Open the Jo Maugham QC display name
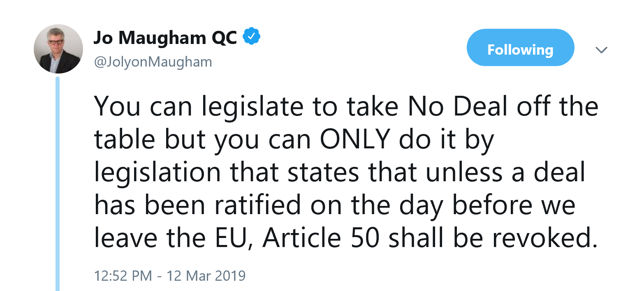 [x=165, y=38]
